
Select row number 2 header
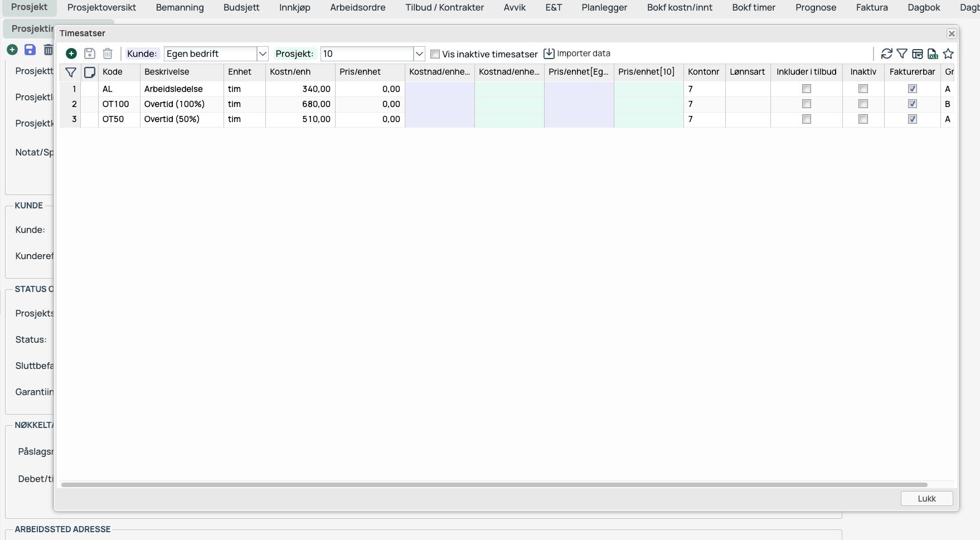(71, 104)
